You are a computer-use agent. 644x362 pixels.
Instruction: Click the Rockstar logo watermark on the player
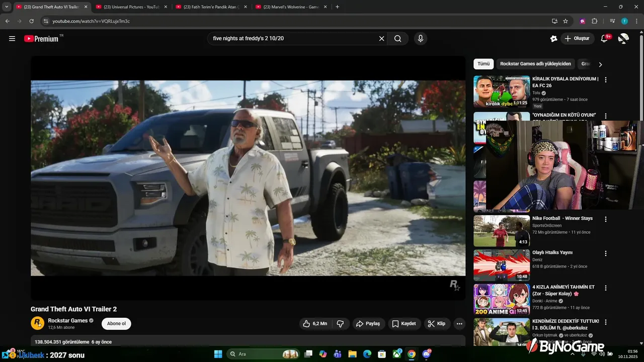coord(454,286)
